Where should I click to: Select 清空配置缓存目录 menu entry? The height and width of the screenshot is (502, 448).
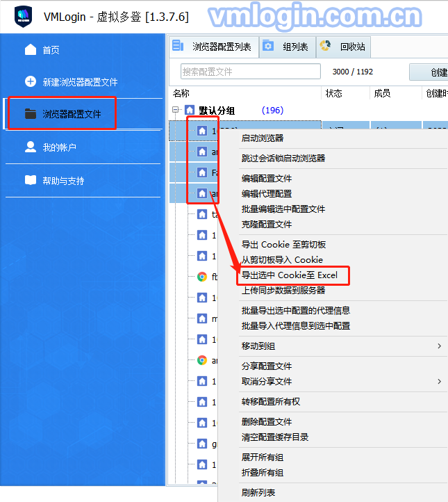point(275,437)
